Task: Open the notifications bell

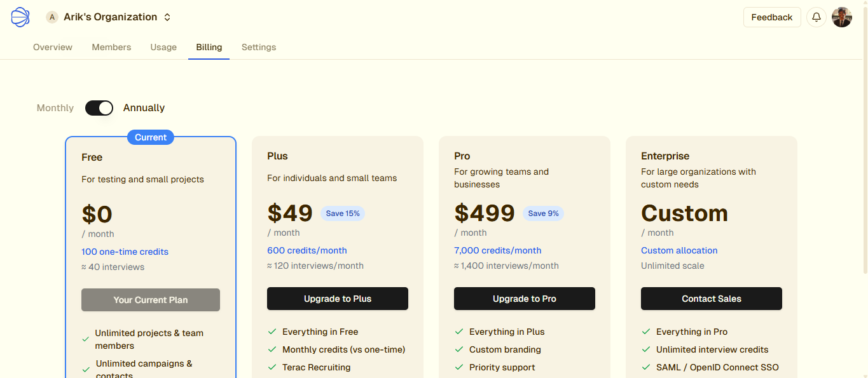Action: click(816, 17)
